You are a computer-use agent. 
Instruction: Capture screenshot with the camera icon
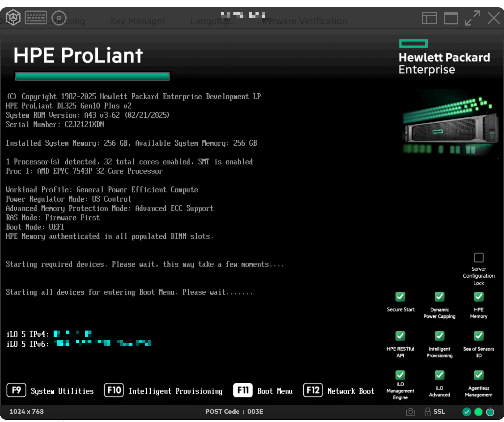(410, 412)
